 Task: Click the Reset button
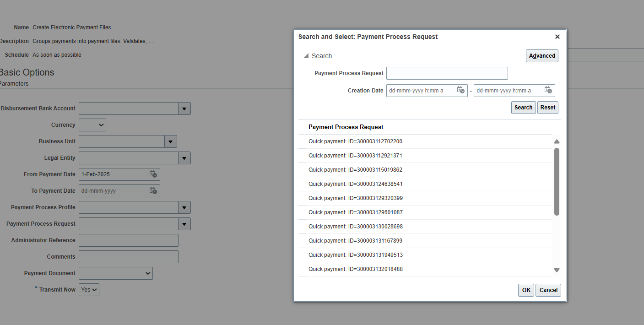547,107
